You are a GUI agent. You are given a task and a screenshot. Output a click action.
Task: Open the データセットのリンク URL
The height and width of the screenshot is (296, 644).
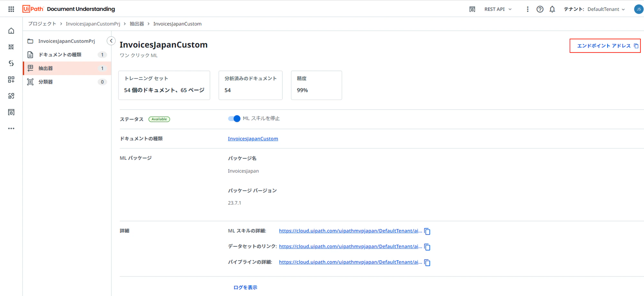pos(350,246)
